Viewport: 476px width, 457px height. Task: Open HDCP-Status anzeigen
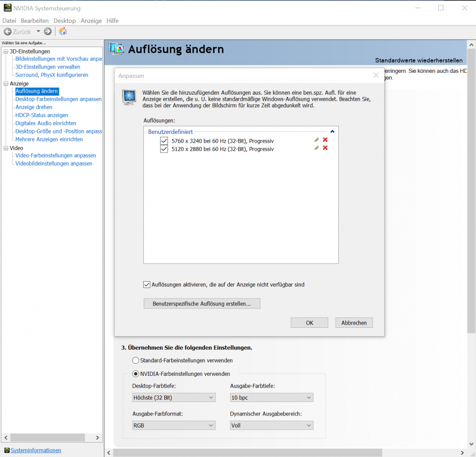click(42, 115)
